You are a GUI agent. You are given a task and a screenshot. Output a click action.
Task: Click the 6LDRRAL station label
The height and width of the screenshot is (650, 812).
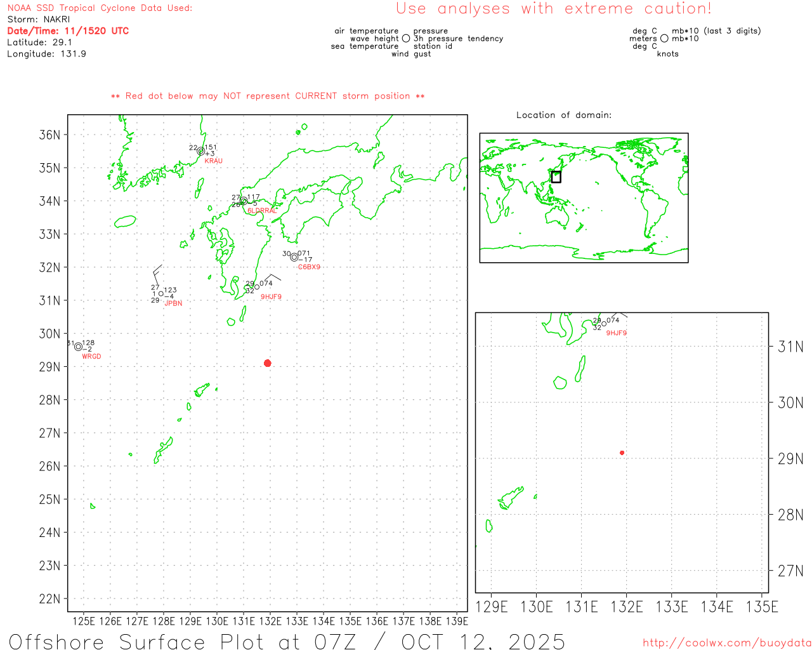click(x=261, y=211)
